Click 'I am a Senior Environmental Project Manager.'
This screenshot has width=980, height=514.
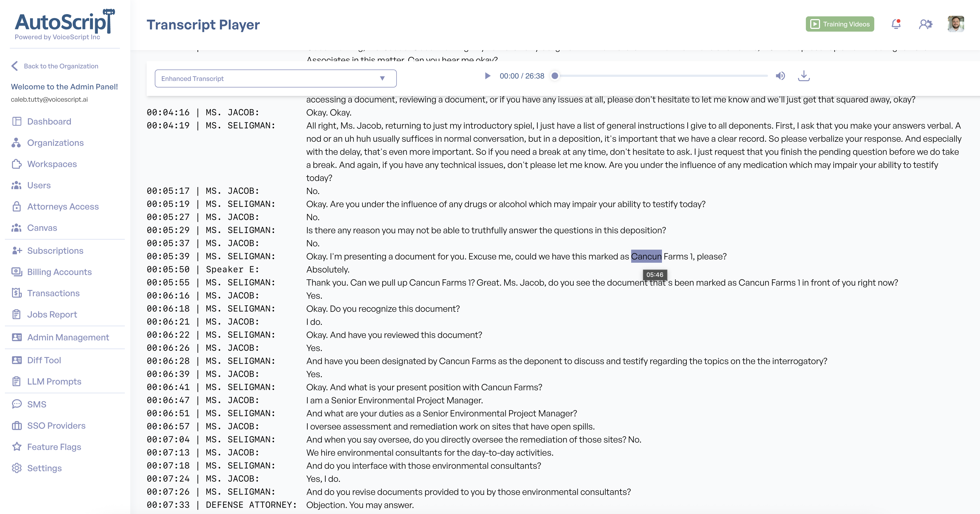pos(395,400)
